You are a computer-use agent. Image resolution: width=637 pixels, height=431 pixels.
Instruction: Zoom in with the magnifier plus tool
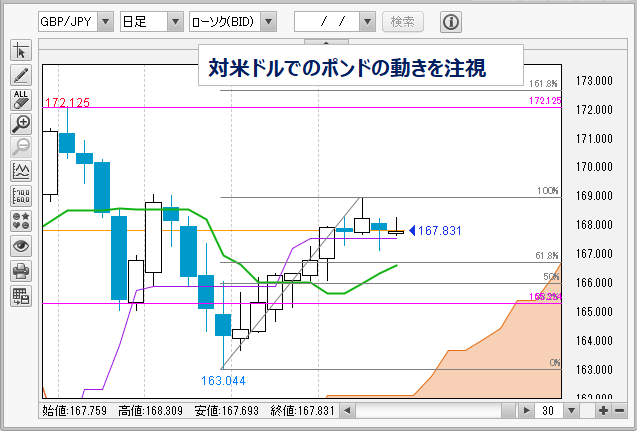[x=21, y=124]
